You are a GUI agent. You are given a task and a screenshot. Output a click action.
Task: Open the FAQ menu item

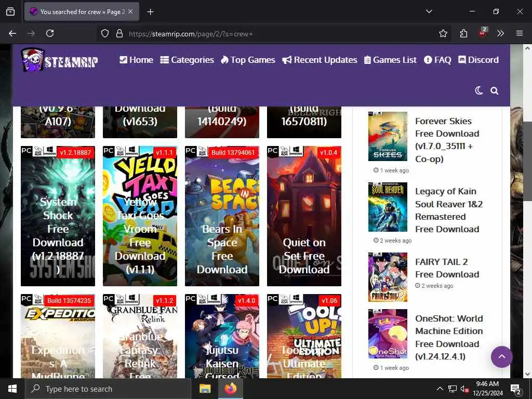[x=437, y=60]
